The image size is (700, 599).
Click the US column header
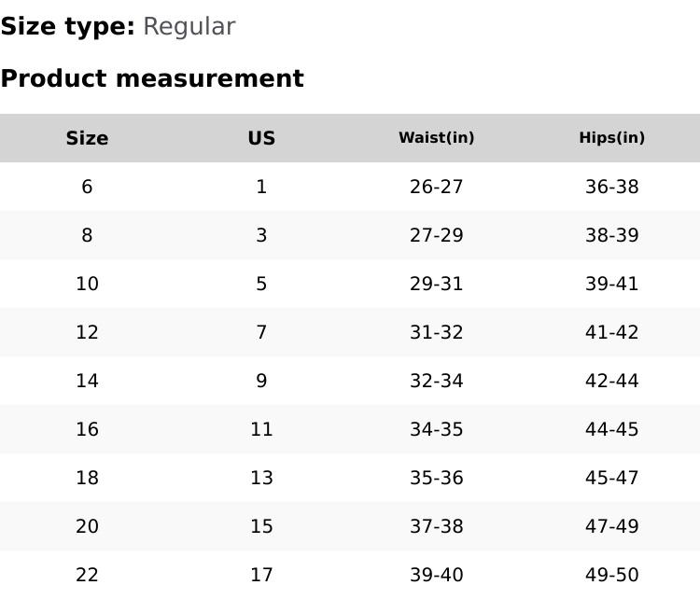tap(261, 138)
